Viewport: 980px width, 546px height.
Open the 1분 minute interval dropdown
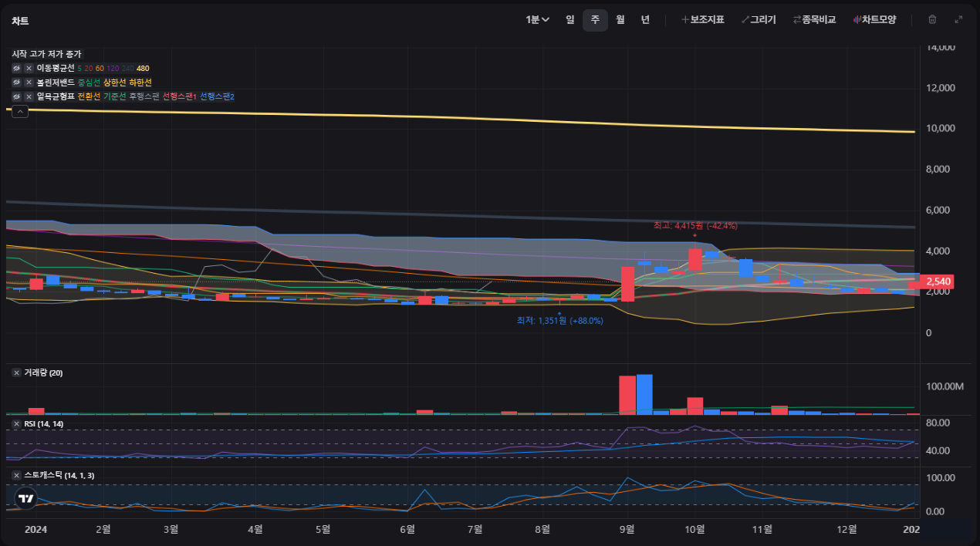(537, 20)
